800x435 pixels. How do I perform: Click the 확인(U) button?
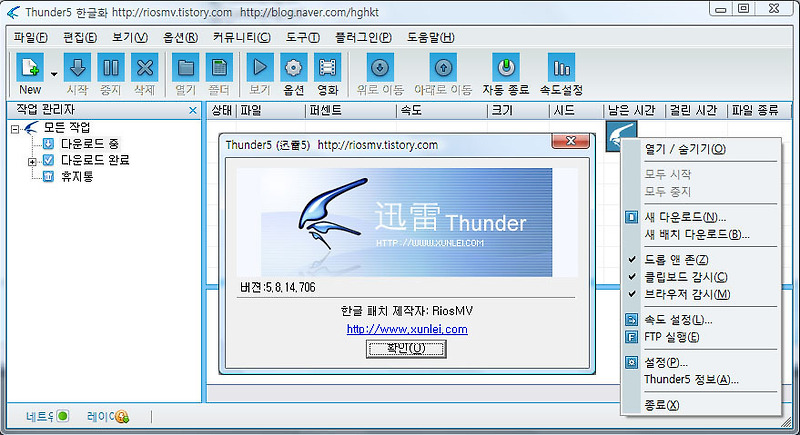coord(406,348)
